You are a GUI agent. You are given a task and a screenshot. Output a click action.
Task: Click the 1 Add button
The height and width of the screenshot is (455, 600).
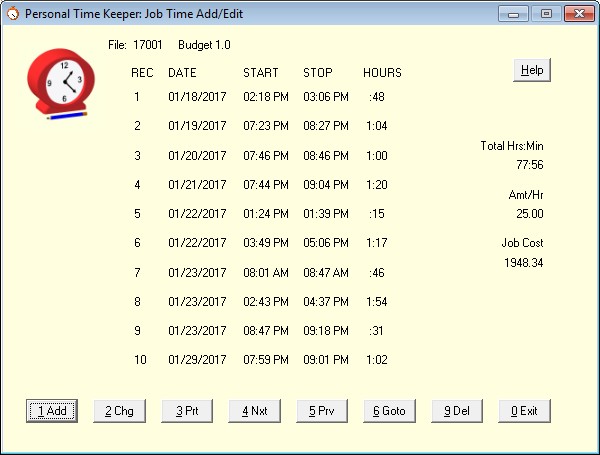pos(52,411)
